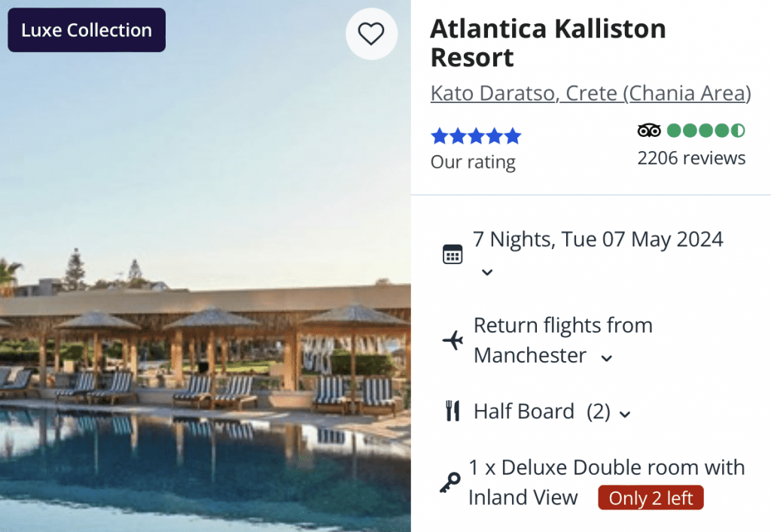Expand the Half Board options chevron
The width and height of the screenshot is (771, 532).
click(624, 413)
